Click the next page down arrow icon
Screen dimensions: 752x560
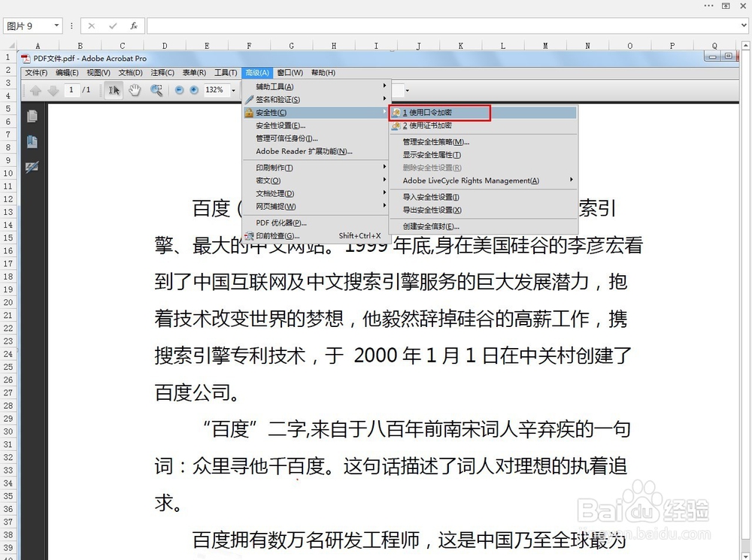point(53,90)
